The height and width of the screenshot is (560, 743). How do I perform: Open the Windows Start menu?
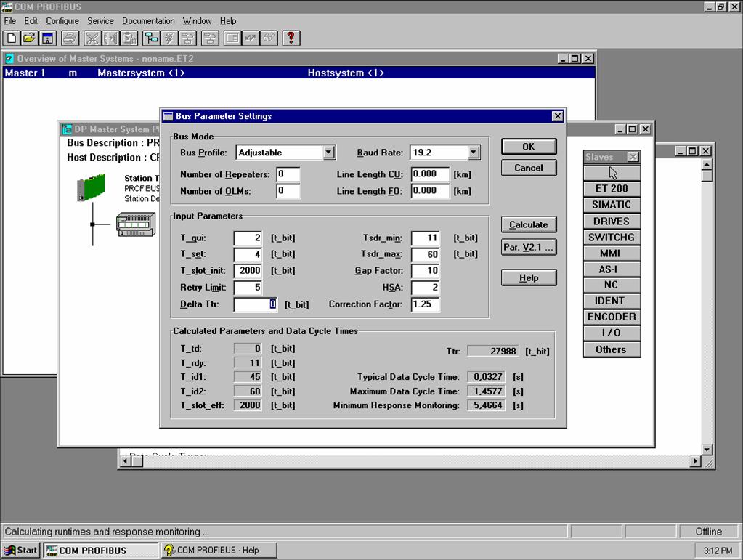21,551
